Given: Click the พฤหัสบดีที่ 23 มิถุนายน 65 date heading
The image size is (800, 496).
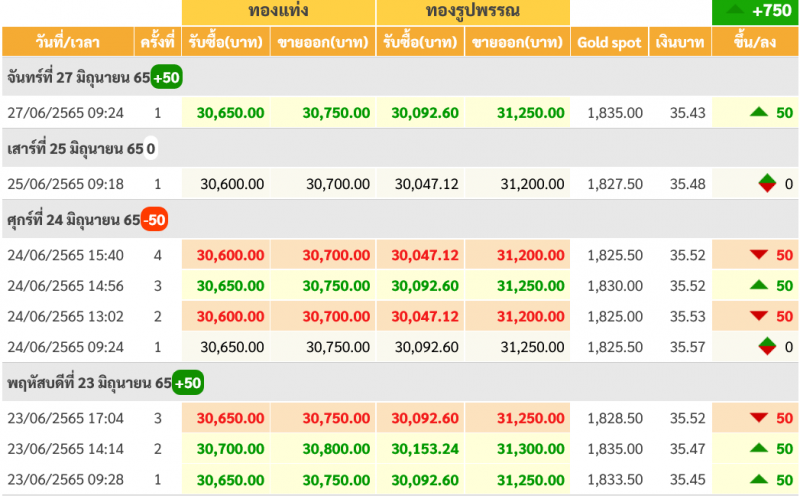Looking at the screenshot, I should tap(89, 383).
